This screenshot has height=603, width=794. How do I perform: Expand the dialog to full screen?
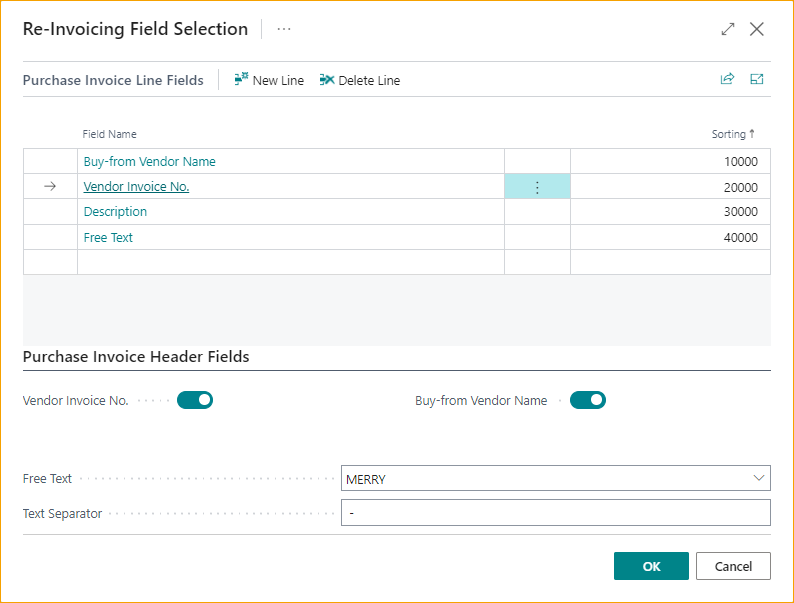[728, 29]
